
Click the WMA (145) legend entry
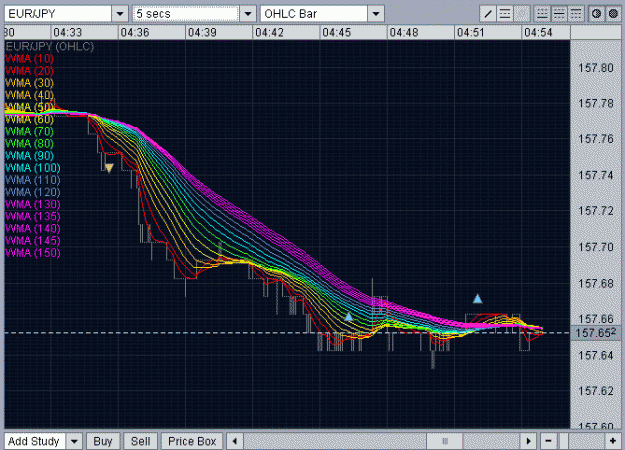point(33,241)
